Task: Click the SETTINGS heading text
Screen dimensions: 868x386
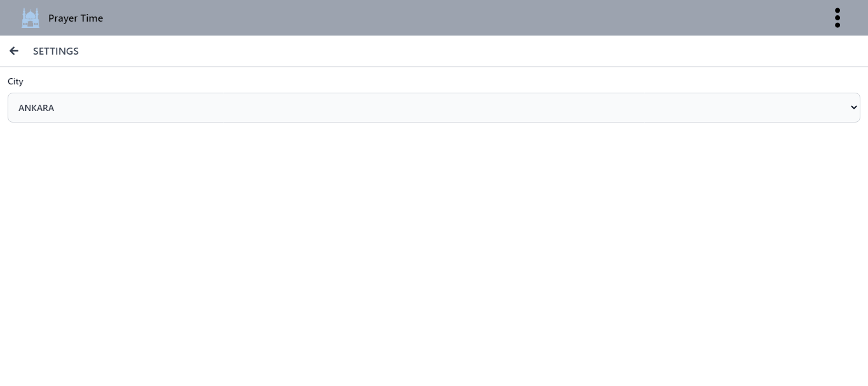Action: tap(56, 51)
